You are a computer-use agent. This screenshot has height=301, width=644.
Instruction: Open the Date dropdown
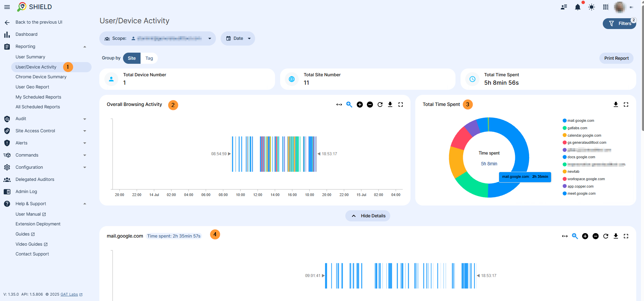click(238, 38)
